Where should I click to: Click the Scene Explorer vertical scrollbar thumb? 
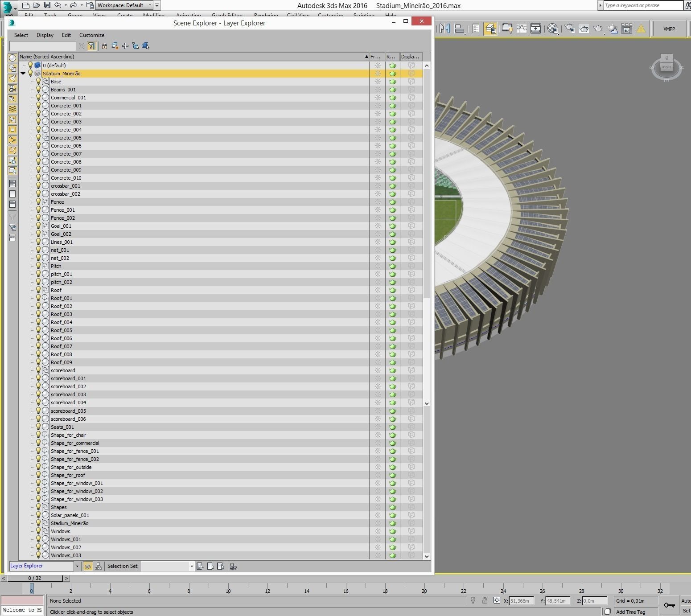pyautogui.click(x=427, y=184)
